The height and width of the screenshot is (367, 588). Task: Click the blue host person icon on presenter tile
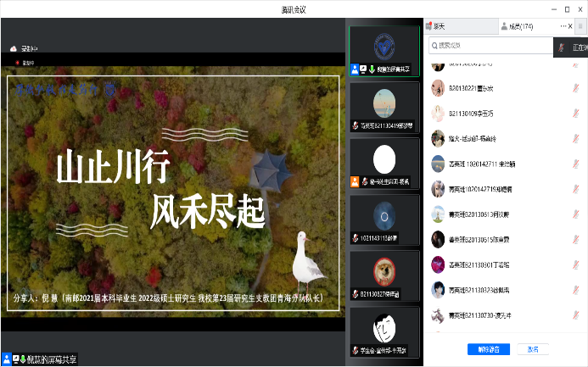355,68
